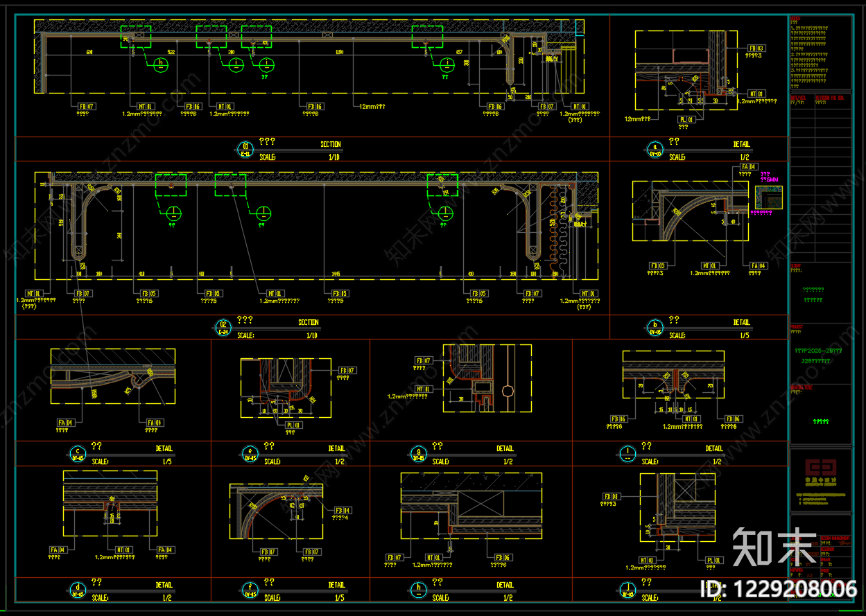Select the detail j title bubble
The width and height of the screenshot is (866, 616).
(x=627, y=590)
